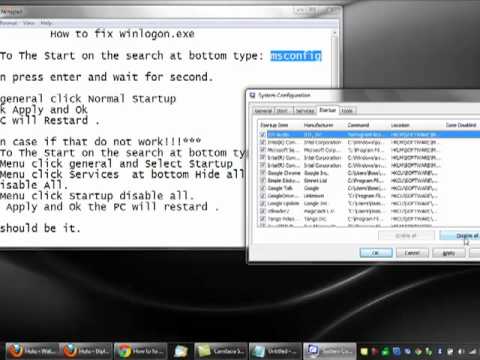Select the Google Talk row name
This screenshot has height=360, width=480.
tap(280, 188)
